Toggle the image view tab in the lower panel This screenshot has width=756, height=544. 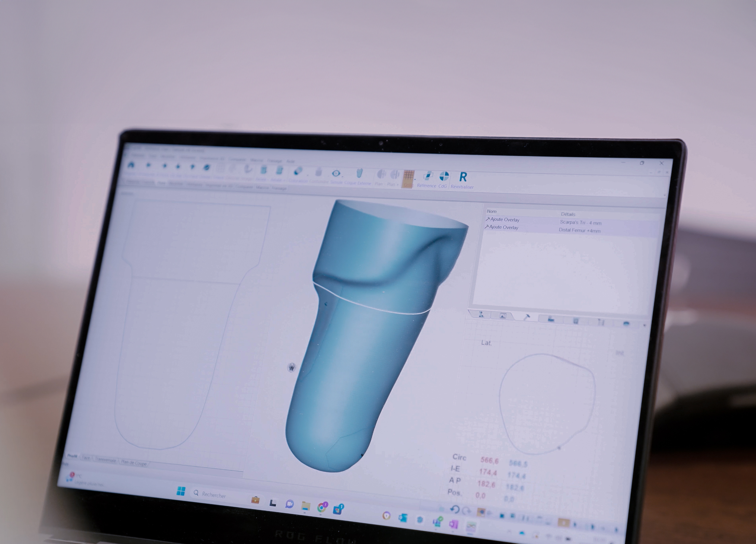point(503,316)
